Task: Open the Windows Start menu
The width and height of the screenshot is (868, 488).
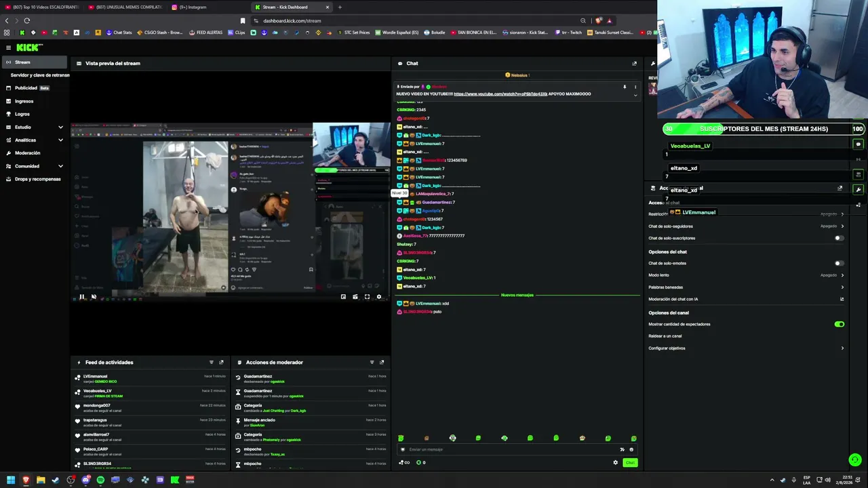Action: [11, 480]
